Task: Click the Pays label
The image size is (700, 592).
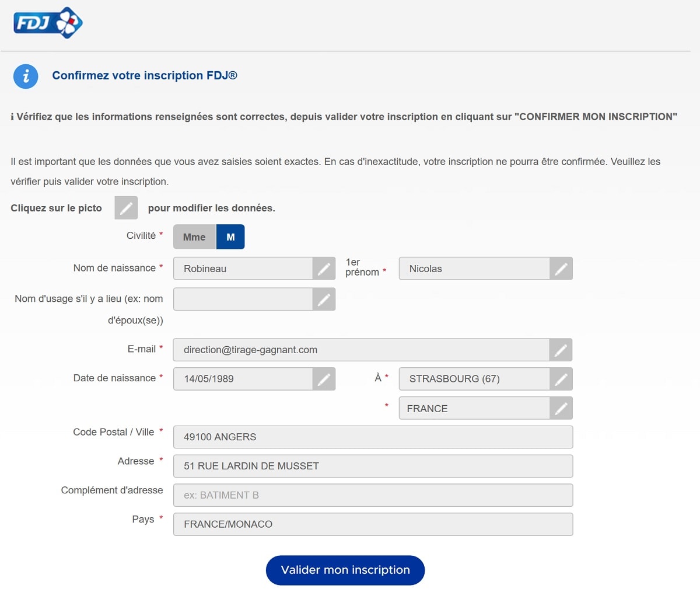Action: (143, 520)
